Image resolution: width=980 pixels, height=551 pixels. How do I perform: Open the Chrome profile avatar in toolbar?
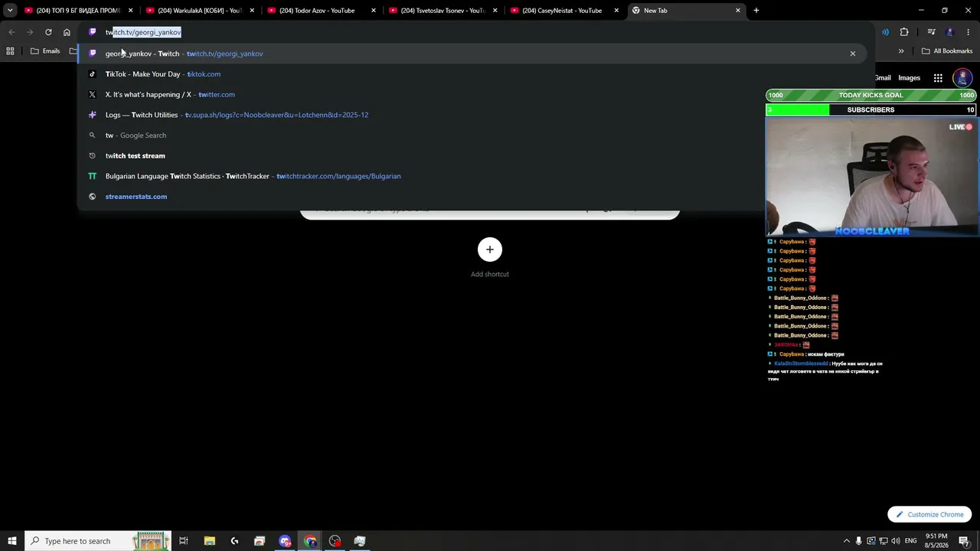tap(950, 32)
